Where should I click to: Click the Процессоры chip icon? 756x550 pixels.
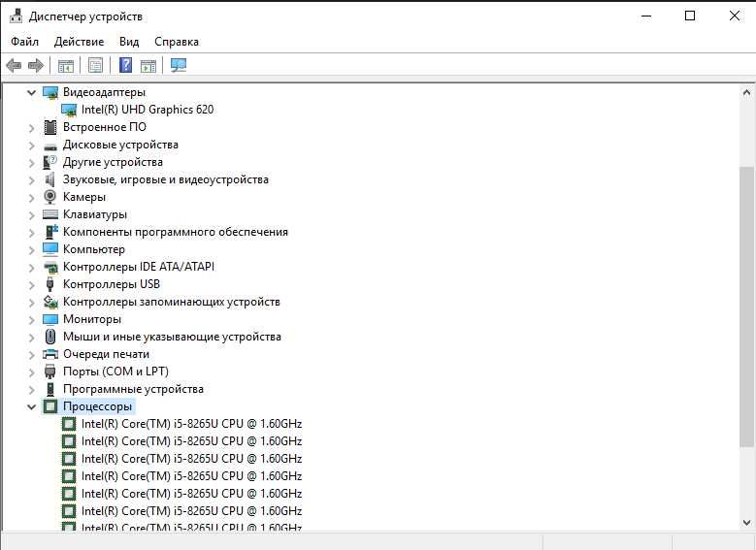click(x=50, y=406)
